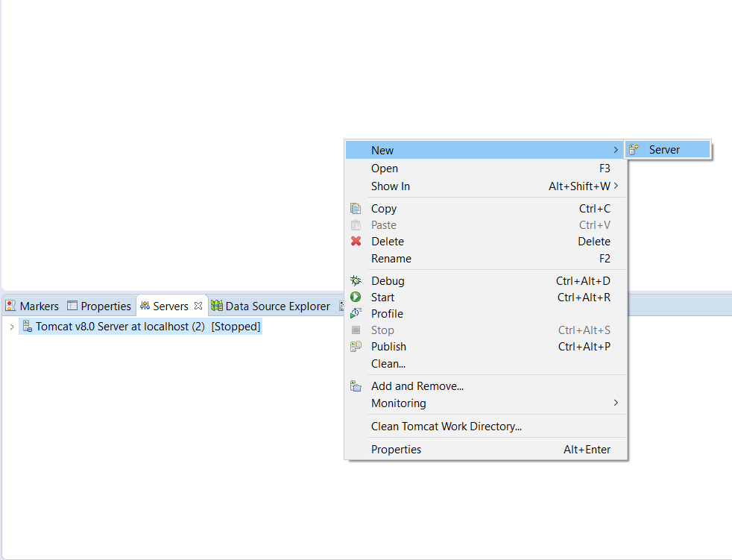This screenshot has width=732, height=560.
Task: Close the Servers view tab
Action: pyautogui.click(x=198, y=306)
